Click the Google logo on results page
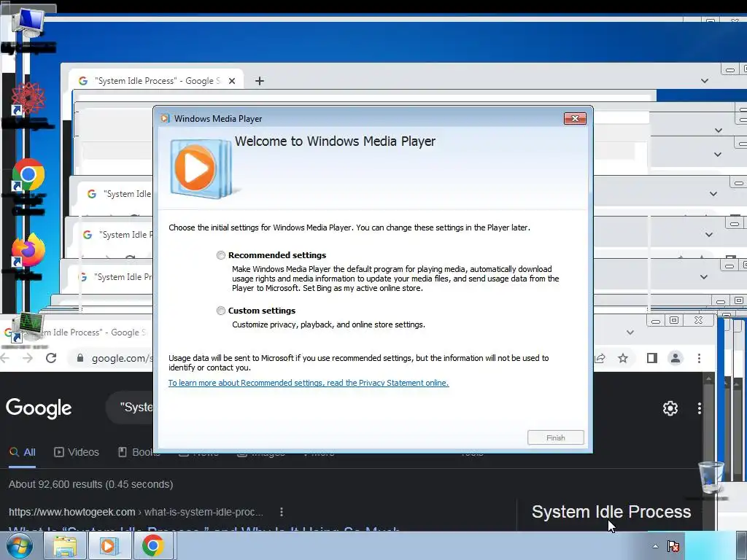This screenshot has height=560, width=747. 39,408
